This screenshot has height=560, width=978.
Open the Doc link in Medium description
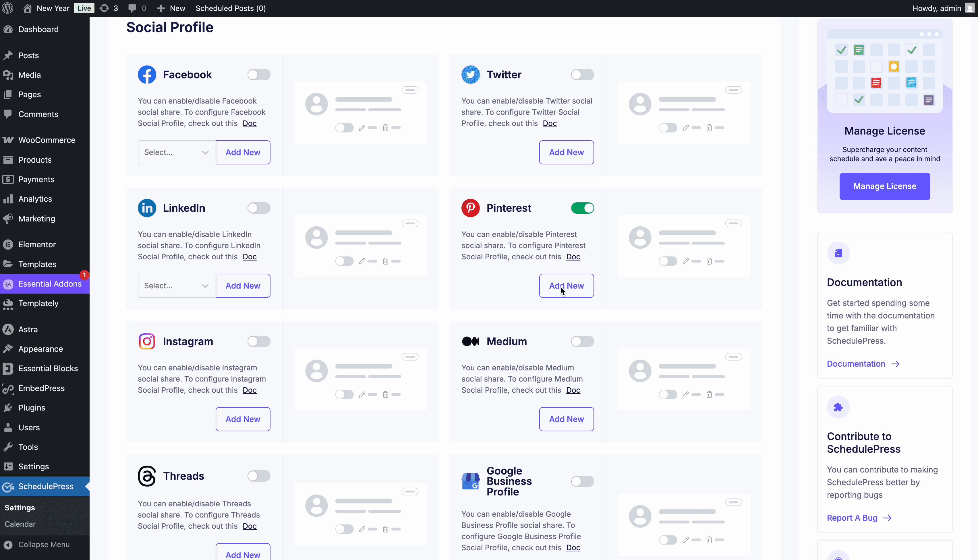click(573, 390)
